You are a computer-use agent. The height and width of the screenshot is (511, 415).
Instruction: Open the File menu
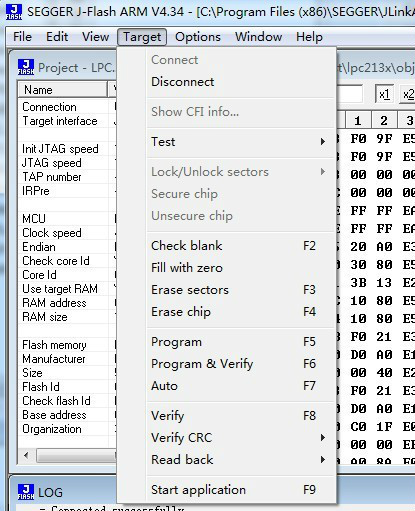(22, 37)
